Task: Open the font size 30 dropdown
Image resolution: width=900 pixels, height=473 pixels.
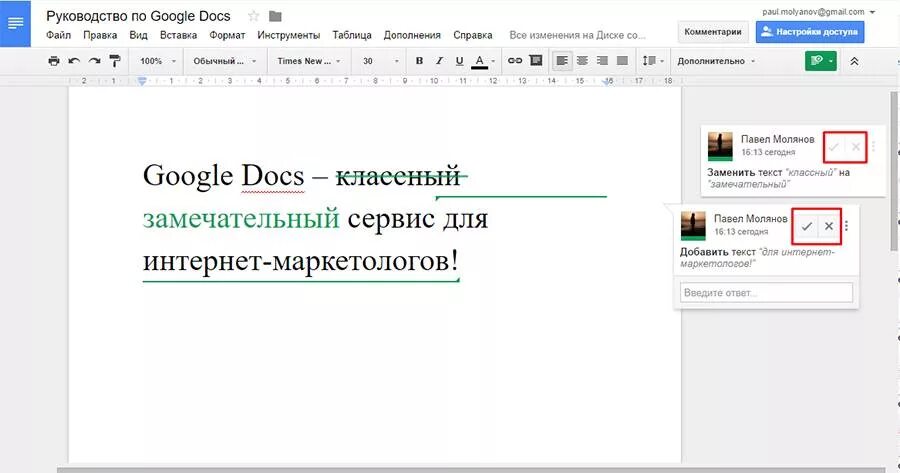Action: point(379,61)
